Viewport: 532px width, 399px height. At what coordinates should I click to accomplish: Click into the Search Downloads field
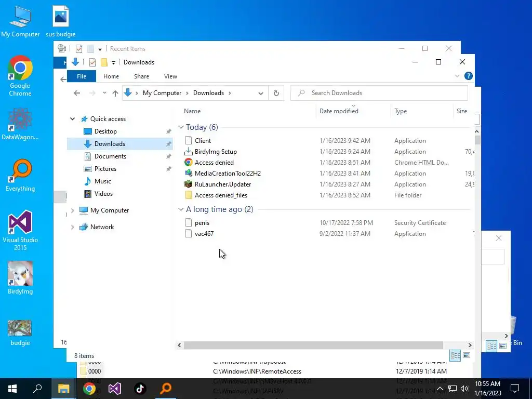379,93
